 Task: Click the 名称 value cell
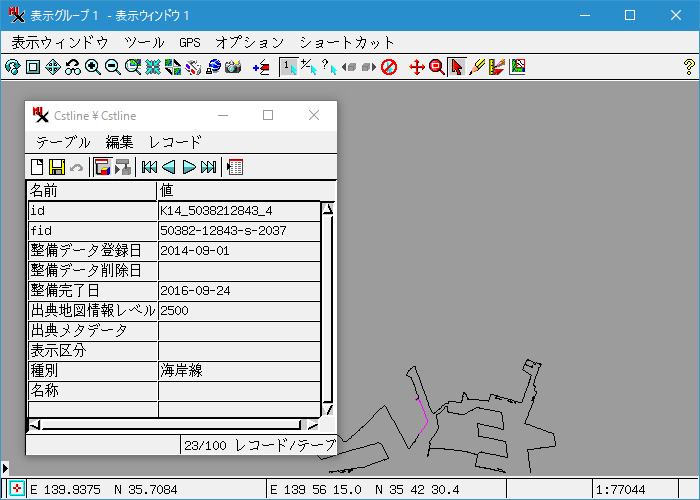[x=238, y=390]
